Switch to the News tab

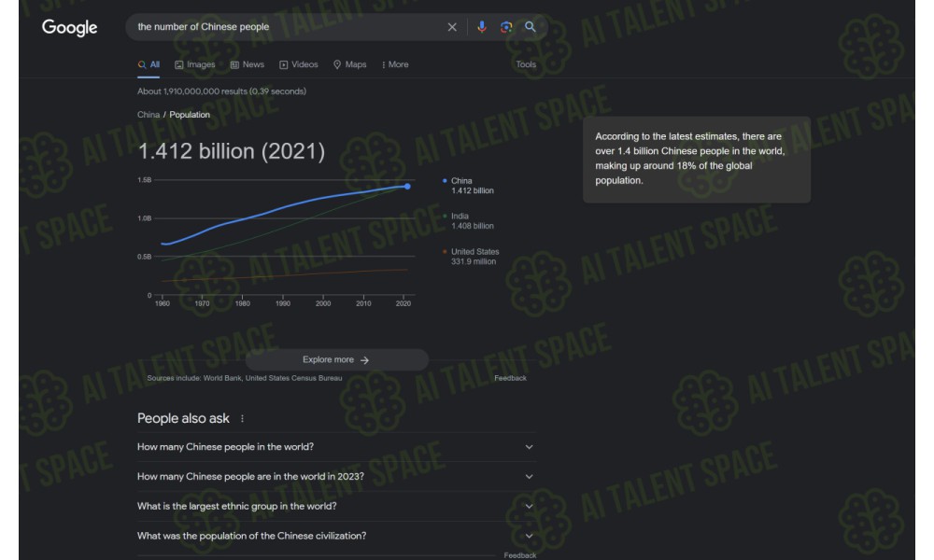coord(248,64)
